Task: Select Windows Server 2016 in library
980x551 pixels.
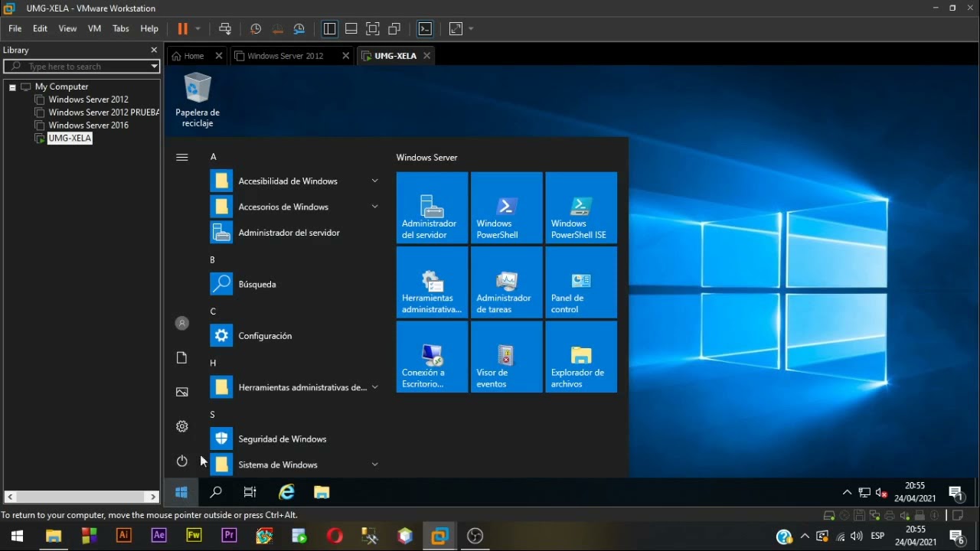Action: 88,126
